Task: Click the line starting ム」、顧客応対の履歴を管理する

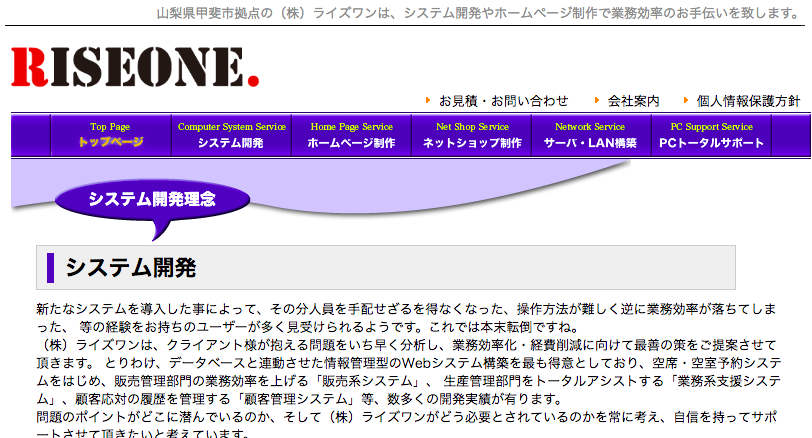Action: 299,399
